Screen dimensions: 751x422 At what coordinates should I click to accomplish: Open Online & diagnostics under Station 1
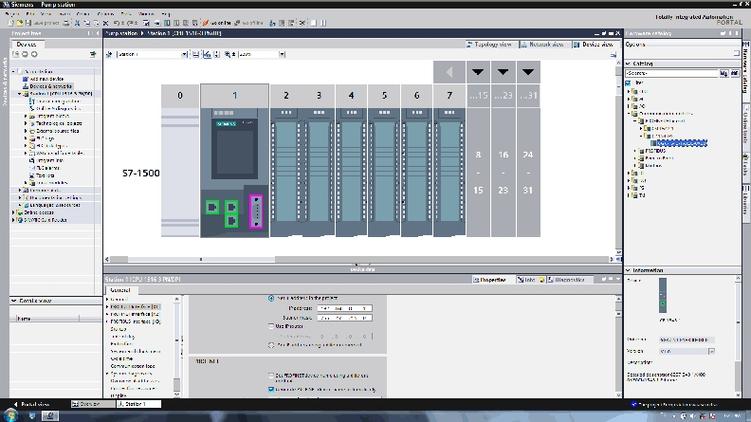coord(56,108)
